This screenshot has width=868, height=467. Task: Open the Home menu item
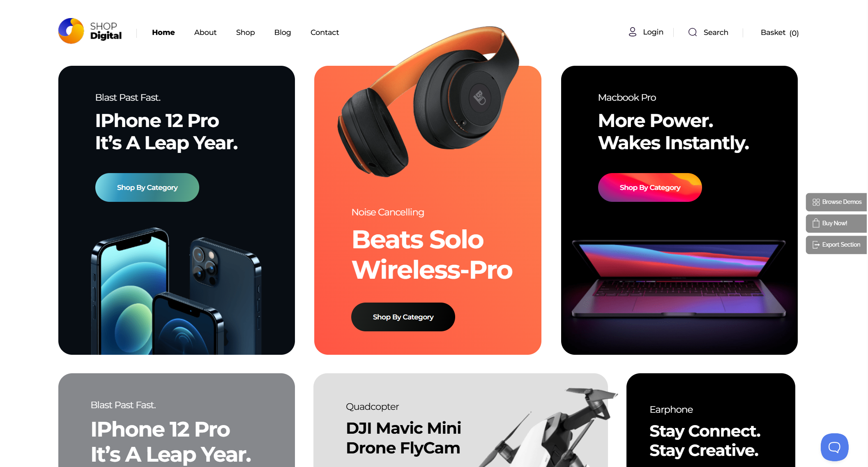[163, 32]
